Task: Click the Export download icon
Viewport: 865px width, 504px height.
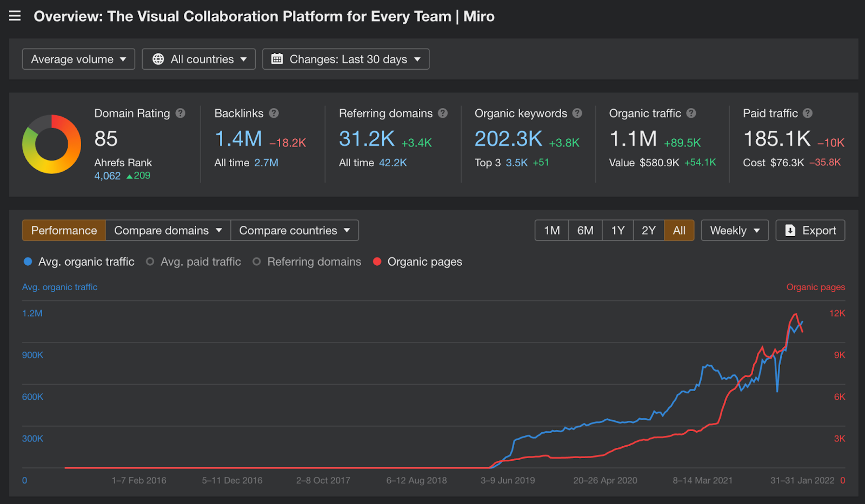Action: [790, 230]
